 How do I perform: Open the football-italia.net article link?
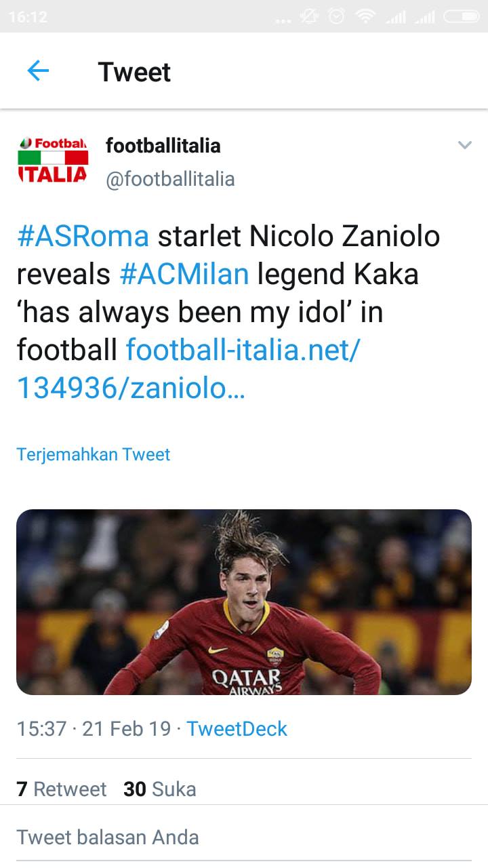click(x=188, y=369)
